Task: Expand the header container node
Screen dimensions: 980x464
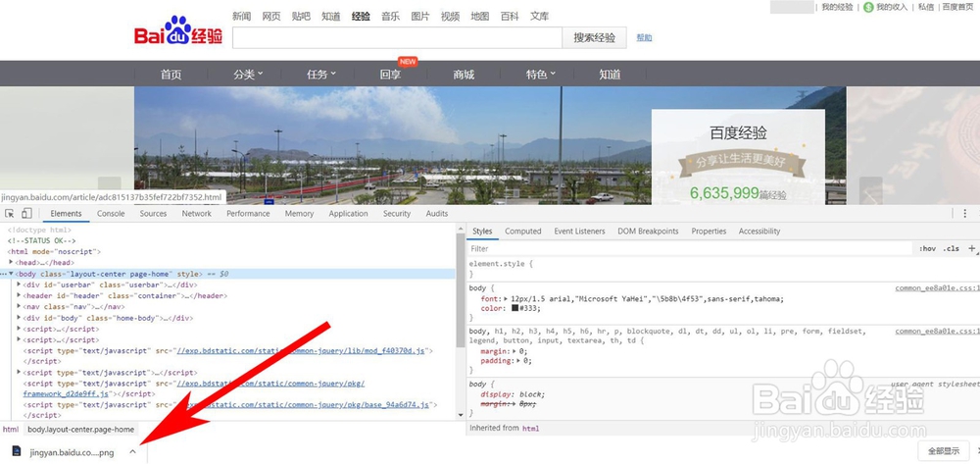Action: 19,296
